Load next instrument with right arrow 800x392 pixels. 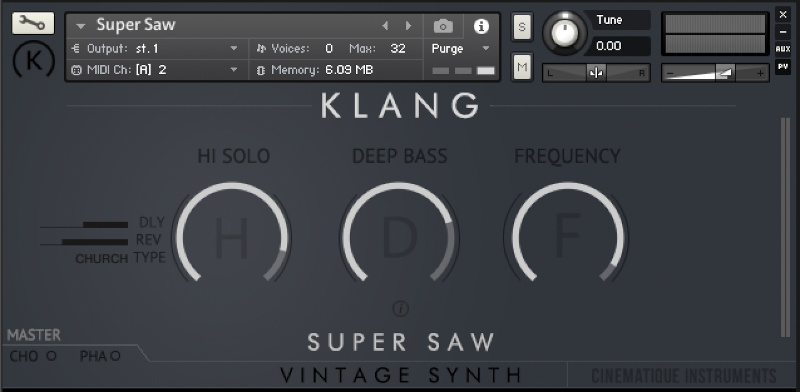[x=408, y=26]
